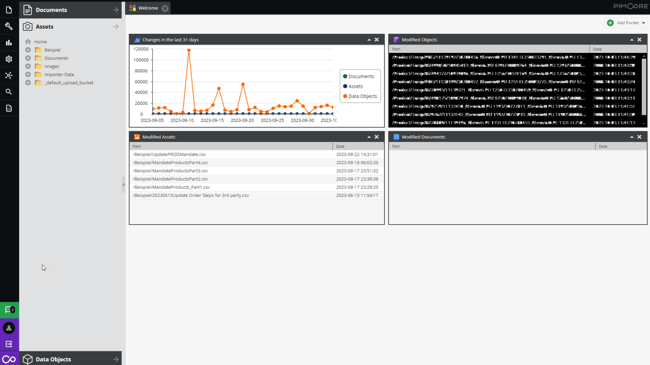Expand the Importer-Data folder node

point(28,75)
